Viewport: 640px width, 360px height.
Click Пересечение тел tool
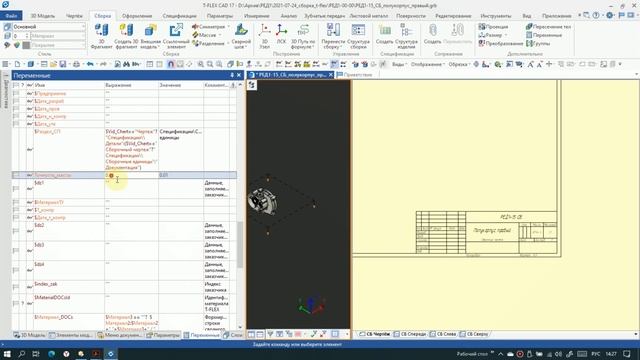pyautogui.click(x=549, y=27)
